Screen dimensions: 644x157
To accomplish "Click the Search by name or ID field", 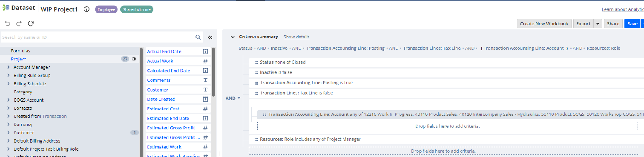I will point(98,37).
